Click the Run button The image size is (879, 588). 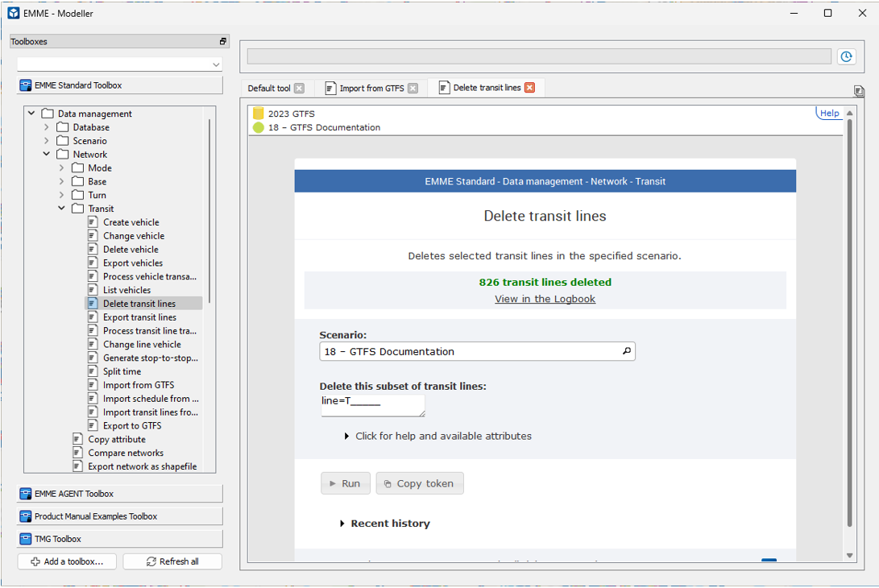pos(346,483)
